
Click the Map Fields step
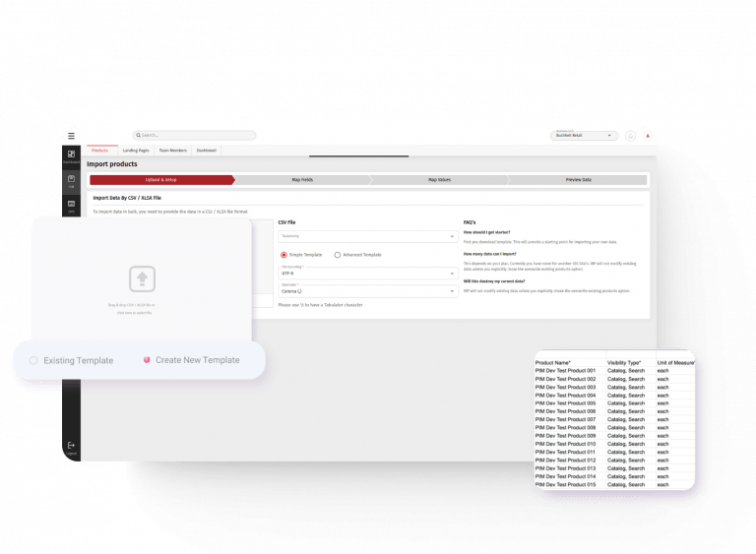coord(301,180)
